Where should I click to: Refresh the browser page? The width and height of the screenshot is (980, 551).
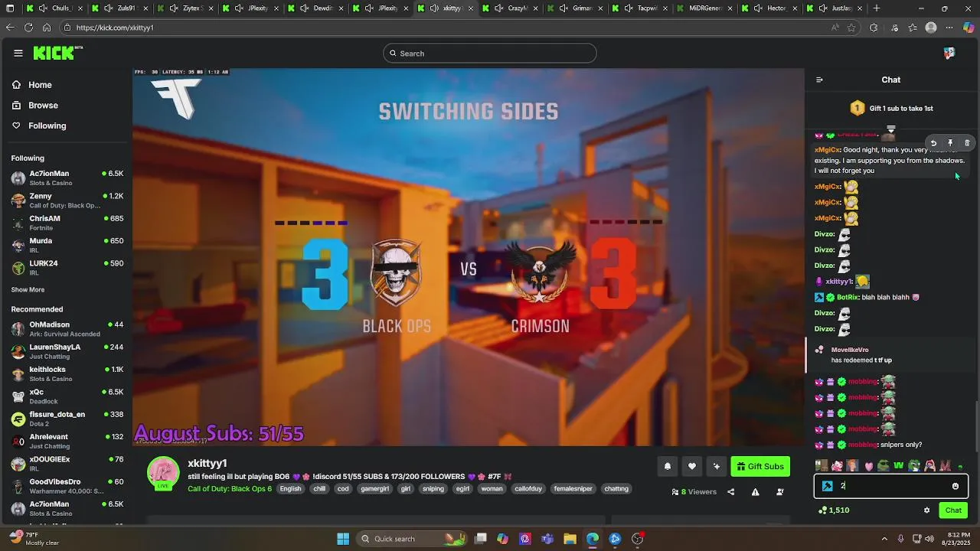point(28,28)
